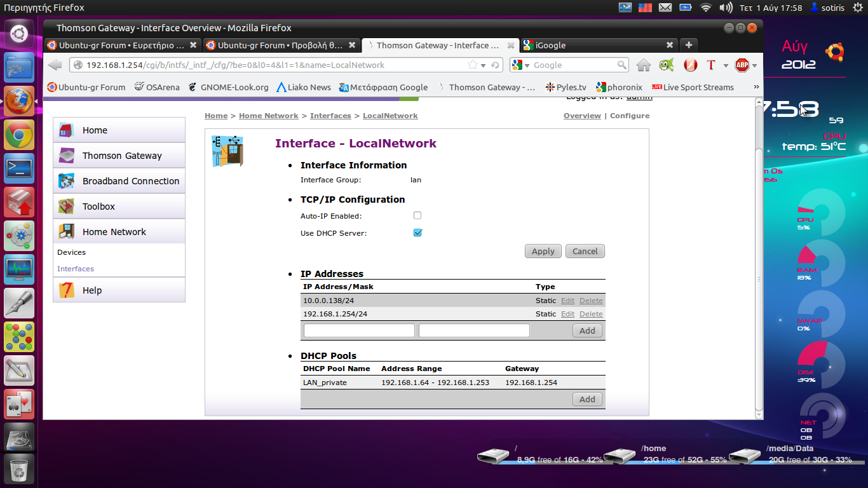Viewport: 868px width, 488px height.
Task: Bookmark page with the star icon
Action: 473,65
